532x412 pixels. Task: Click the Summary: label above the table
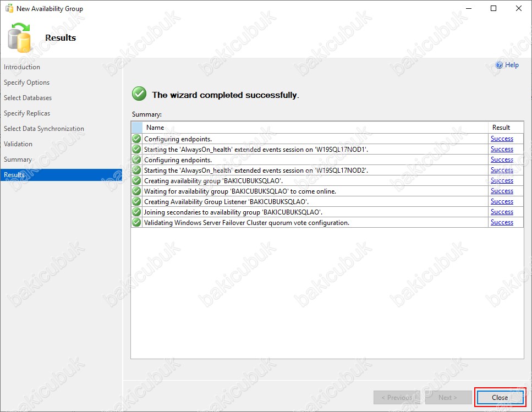(146, 114)
